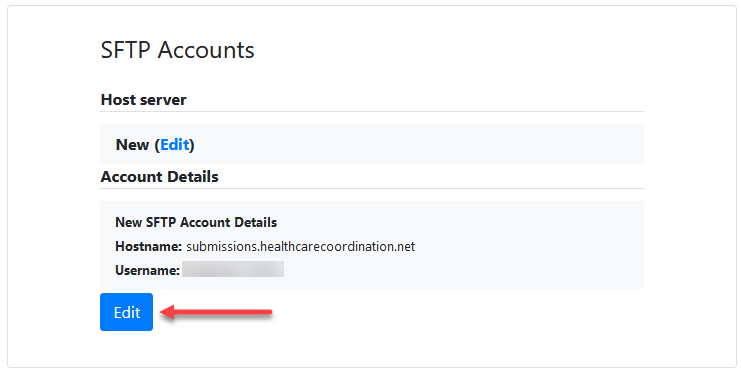Viewport: 741px width, 372px height.
Task: Click the tail end of the red arrow
Action: [x=267, y=312]
